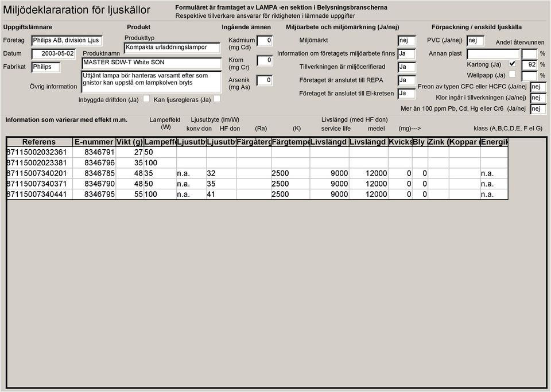Enable Kan ljusregleras (Ja) checkbox

click(217, 99)
